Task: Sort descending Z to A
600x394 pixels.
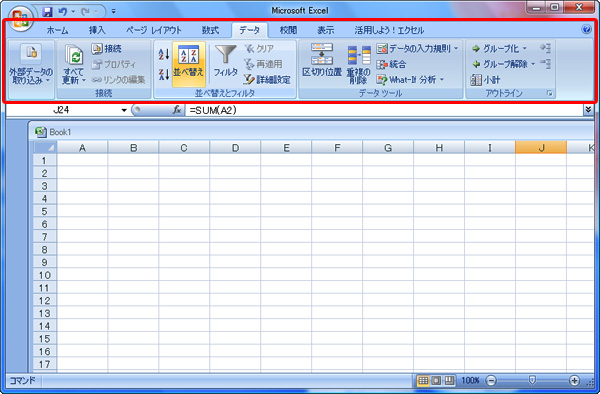Action: (164, 75)
